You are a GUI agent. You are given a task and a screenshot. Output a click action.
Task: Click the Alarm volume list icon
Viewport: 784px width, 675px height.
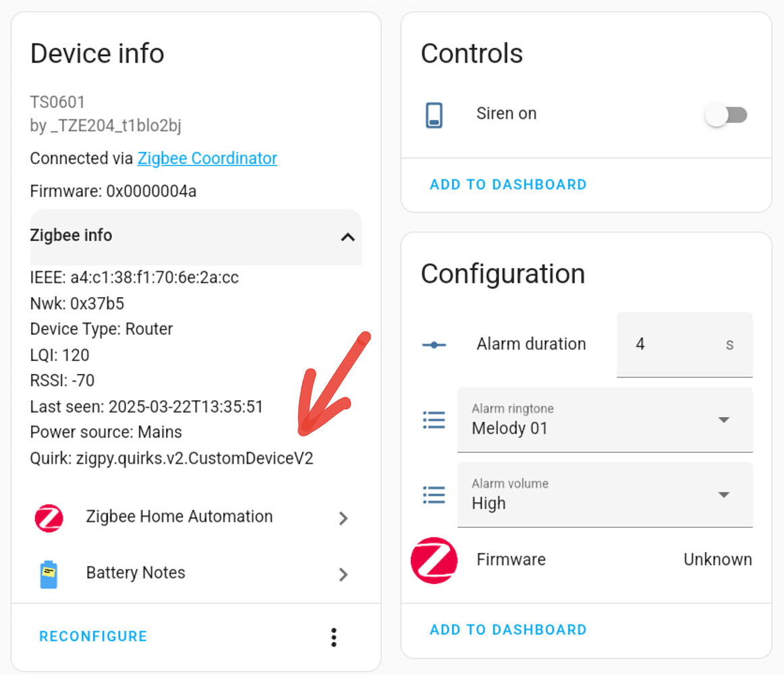pyautogui.click(x=434, y=495)
